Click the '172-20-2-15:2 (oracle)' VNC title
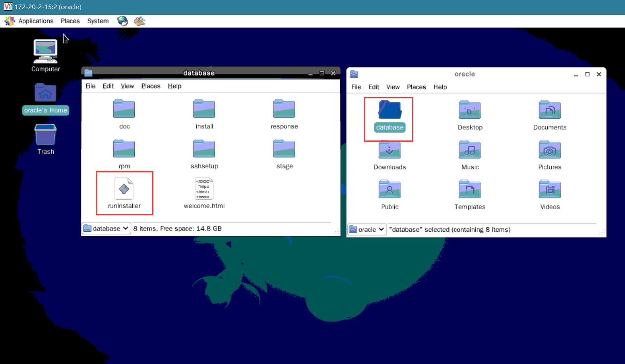 [48, 7]
